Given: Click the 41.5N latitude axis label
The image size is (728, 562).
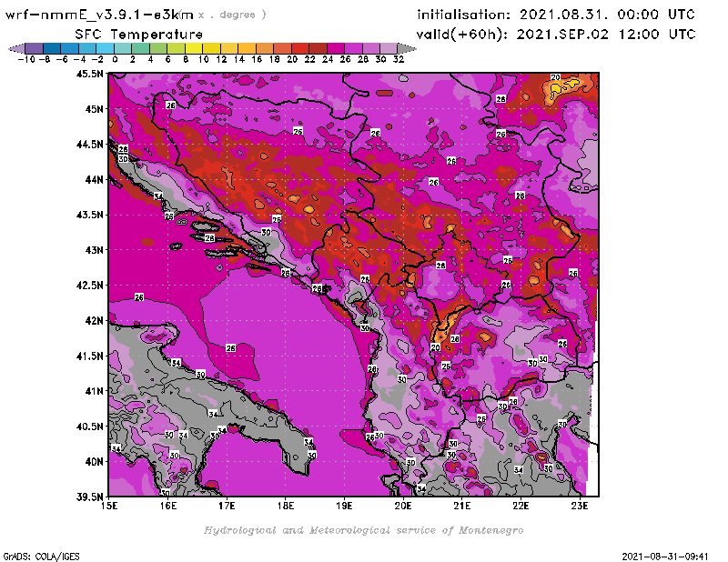Looking at the screenshot, I should coord(89,356).
